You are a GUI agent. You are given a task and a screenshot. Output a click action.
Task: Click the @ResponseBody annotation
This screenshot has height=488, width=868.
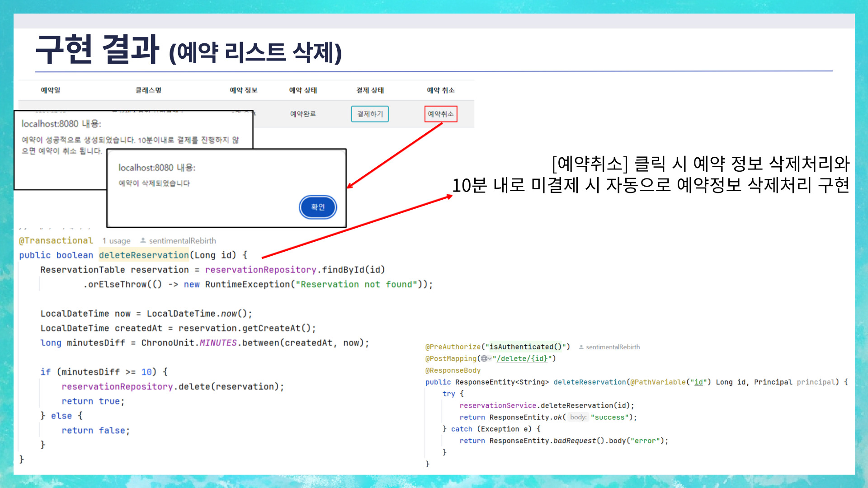click(453, 371)
